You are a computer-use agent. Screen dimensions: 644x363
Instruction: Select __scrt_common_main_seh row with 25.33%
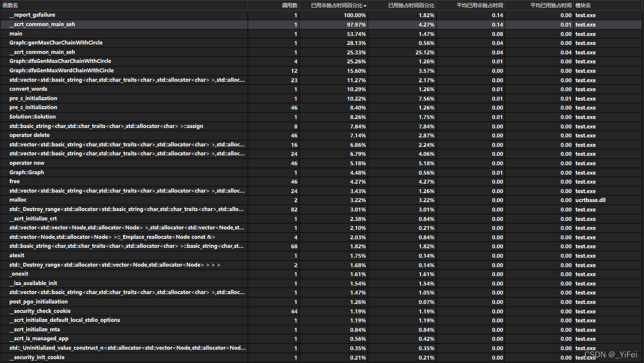322,52
